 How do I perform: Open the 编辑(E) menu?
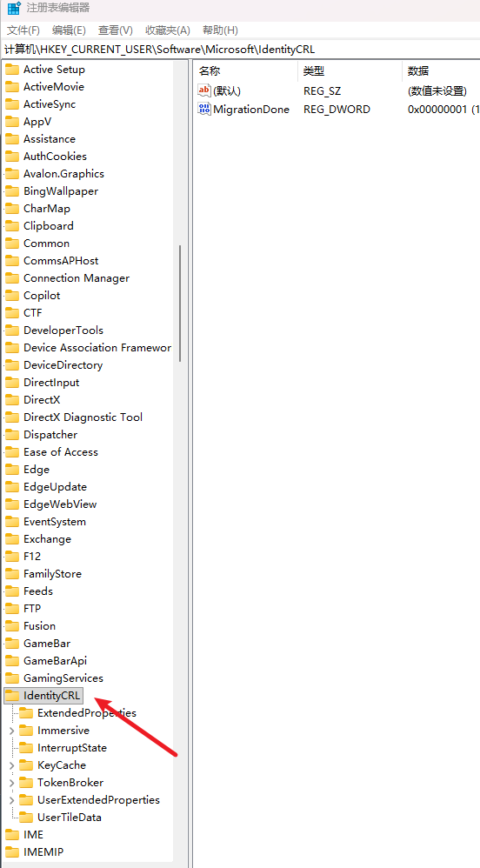click(x=69, y=30)
